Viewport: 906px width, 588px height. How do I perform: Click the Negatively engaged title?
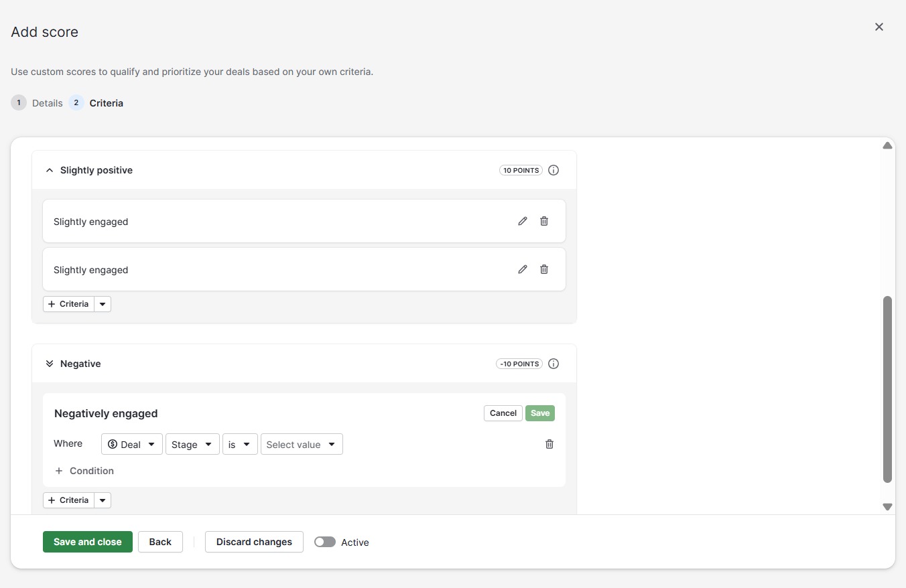[106, 413]
